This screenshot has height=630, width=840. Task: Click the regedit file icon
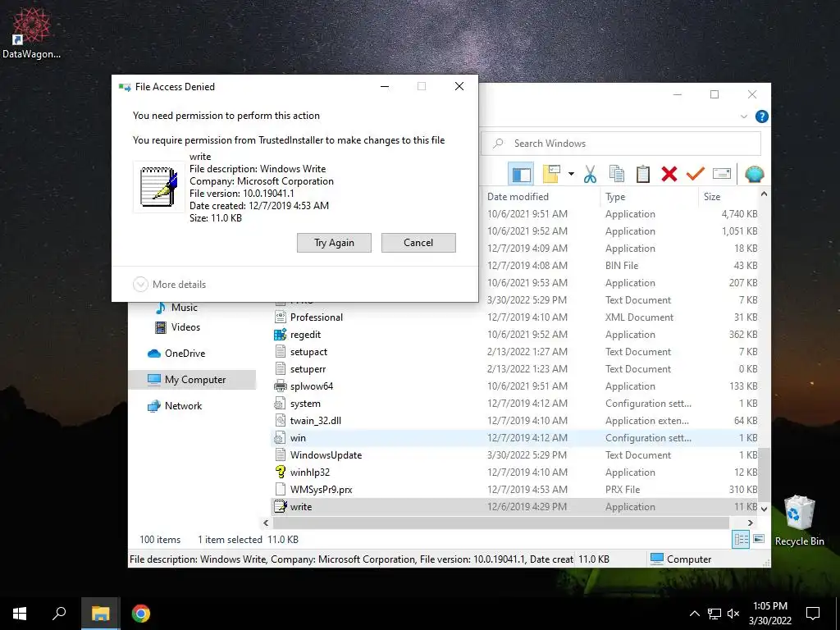pyautogui.click(x=281, y=335)
